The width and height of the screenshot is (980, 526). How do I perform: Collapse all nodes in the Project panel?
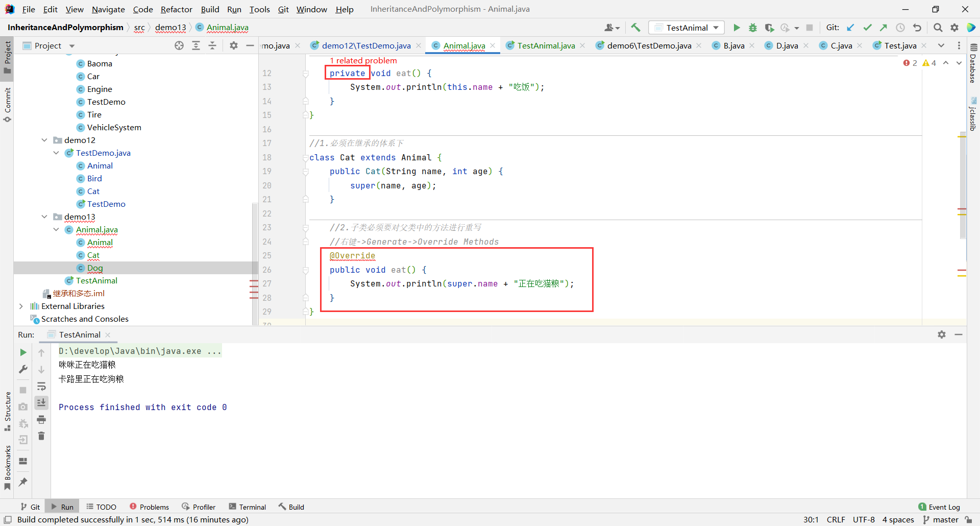[x=212, y=45]
